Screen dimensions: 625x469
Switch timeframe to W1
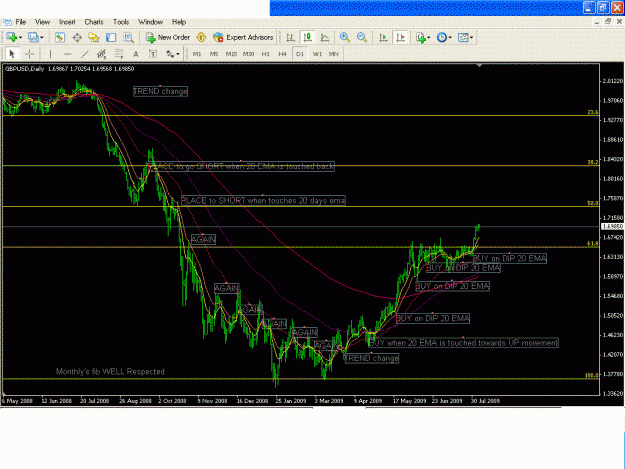317,54
